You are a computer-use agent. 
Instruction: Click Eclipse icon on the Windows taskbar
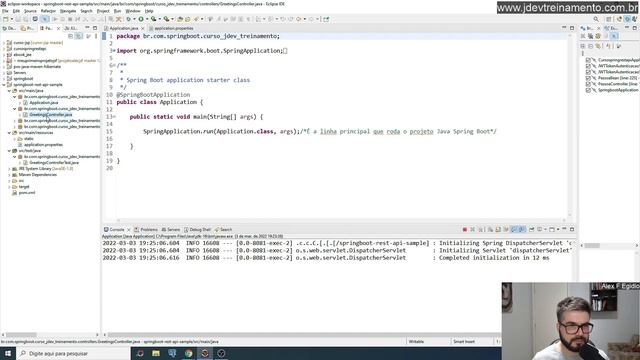[204, 353]
